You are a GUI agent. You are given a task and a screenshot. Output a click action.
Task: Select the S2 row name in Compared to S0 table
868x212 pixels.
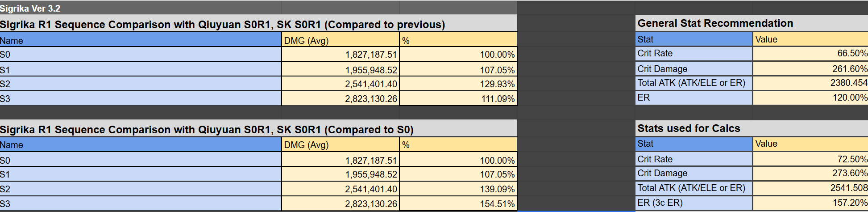[141, 189]
